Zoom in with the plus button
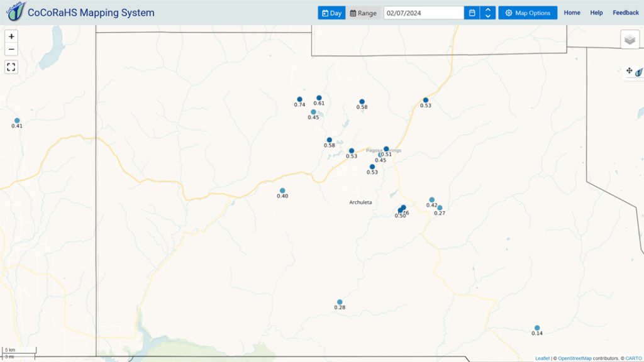The width and height of the screenshot is (644, 362). 11,36
